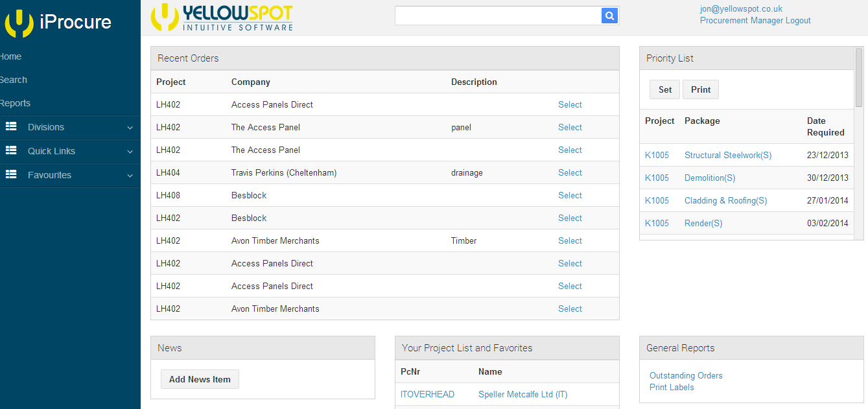The image size is (868, 409).
Task: Click the 'Name' column header
Action: pyautogui.click(x=490, y=371)
